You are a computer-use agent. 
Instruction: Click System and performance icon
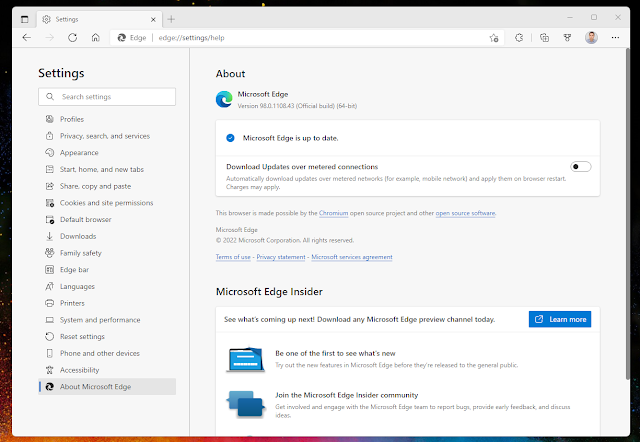pyautogui.click(x=49, y=320)
